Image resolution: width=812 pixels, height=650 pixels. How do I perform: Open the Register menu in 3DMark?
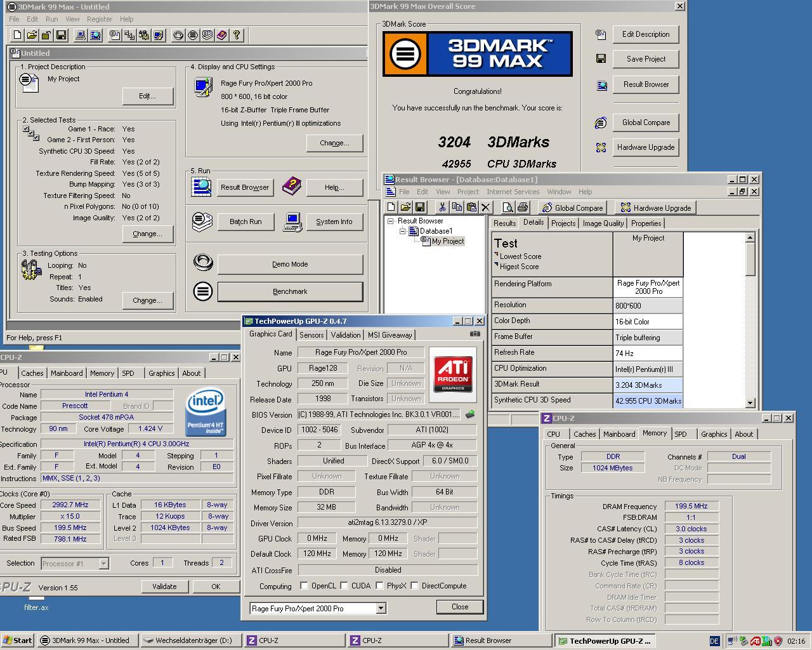[x=100, y=19]
